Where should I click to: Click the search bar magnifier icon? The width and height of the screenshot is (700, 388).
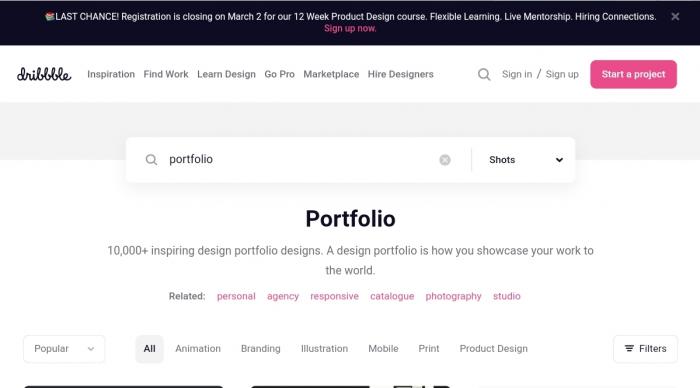coord(151,160)
